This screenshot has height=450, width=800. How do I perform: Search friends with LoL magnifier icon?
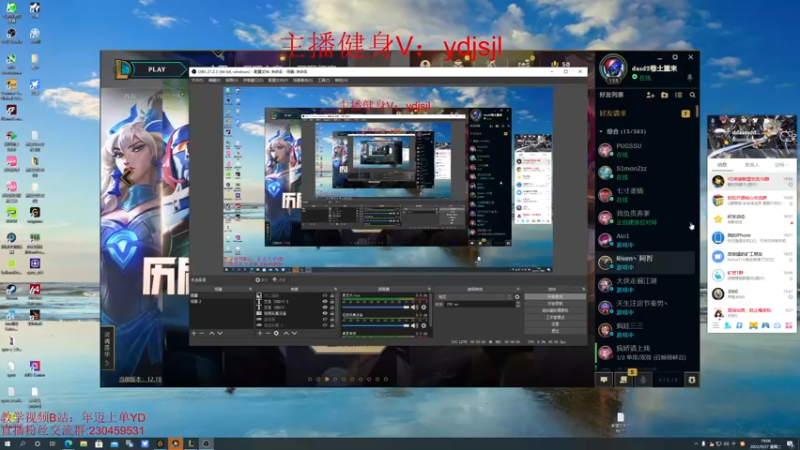pyautogui.click(x=692, y=95)
